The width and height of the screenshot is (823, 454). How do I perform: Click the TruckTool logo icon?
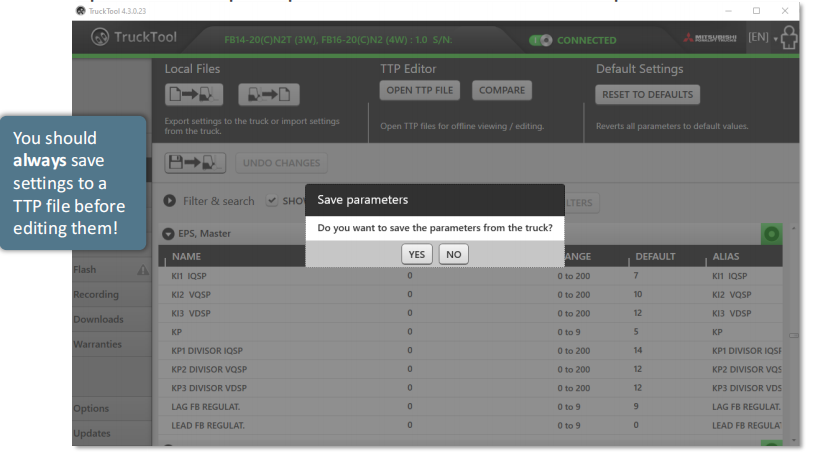click(x=100, y=39)
